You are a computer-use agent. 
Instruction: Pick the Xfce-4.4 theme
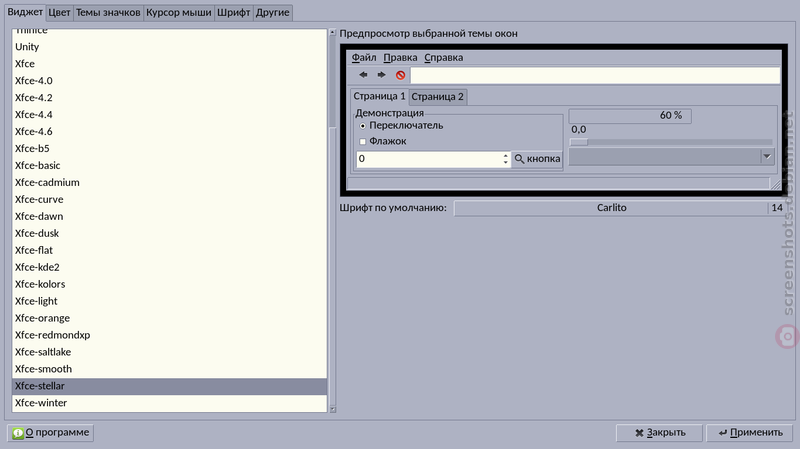click(169, 115)
